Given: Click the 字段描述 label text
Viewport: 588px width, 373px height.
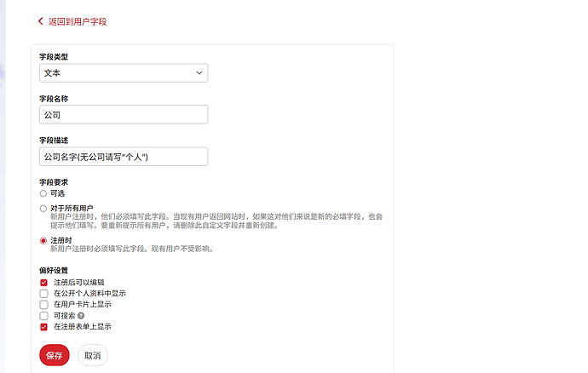Looking at the screenshot, I should click(x=54, y=141).
